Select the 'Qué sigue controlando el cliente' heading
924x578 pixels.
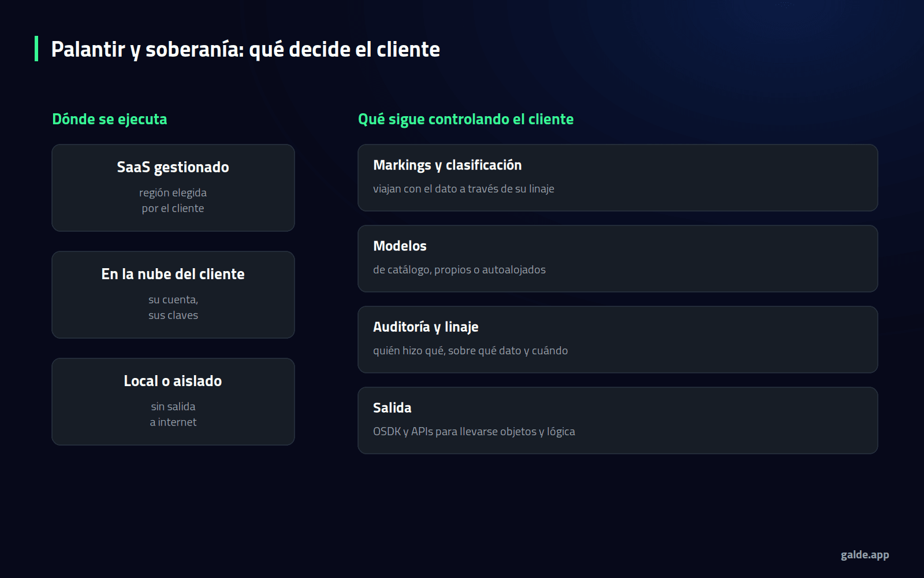click(x=465, y=119)
